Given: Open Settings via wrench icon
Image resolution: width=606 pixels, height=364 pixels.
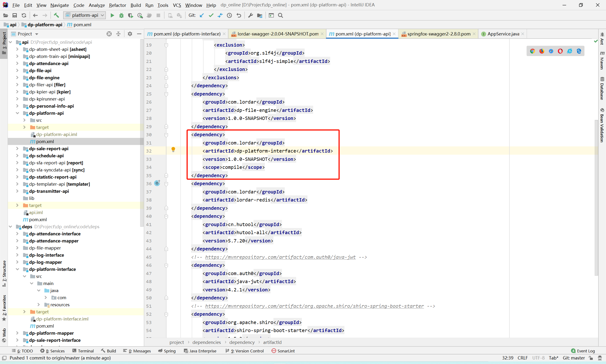Looking at the screenshot, I should [x=250, y=15].
